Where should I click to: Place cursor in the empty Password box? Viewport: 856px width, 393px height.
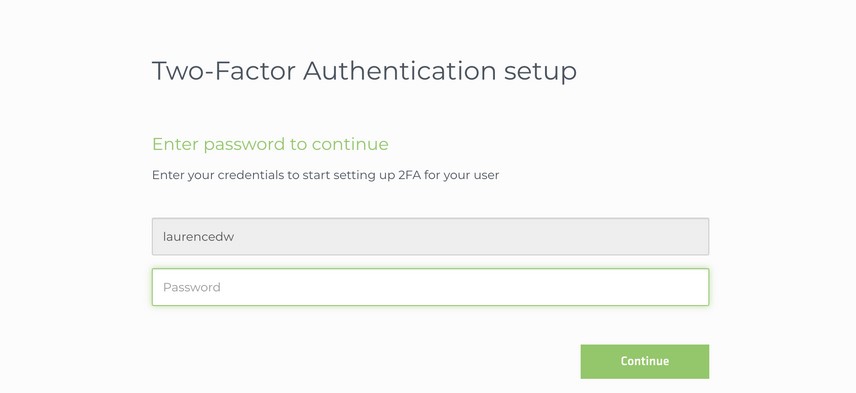[x=430, y=287]
